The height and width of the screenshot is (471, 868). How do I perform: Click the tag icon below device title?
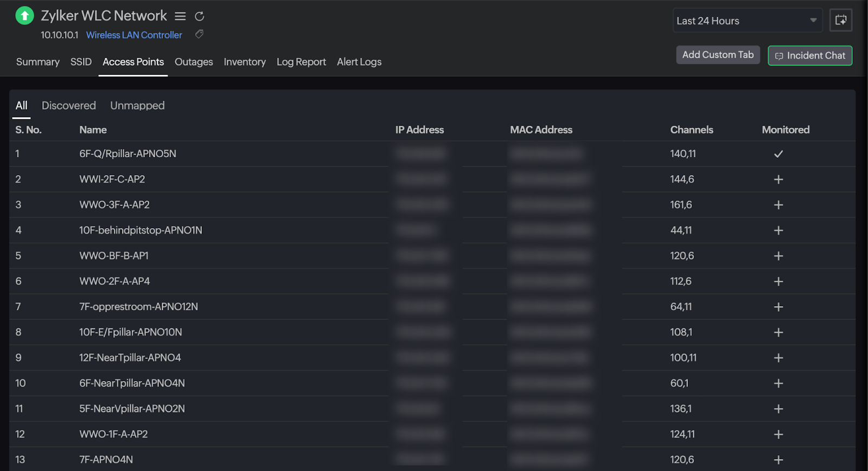point(199,34)
